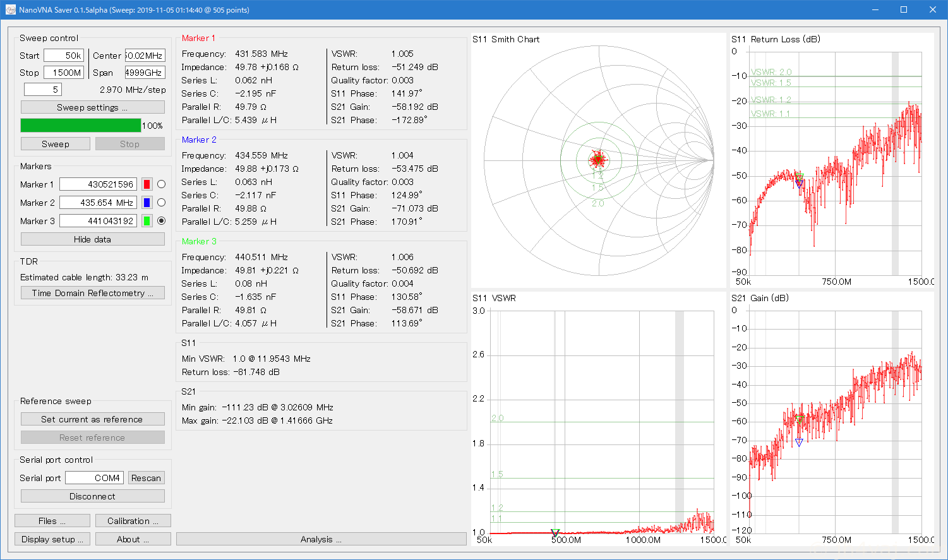
Task: Click S21 Max gain -22.103 dB text
Action: pyautogui.click(x=257, y=420)
